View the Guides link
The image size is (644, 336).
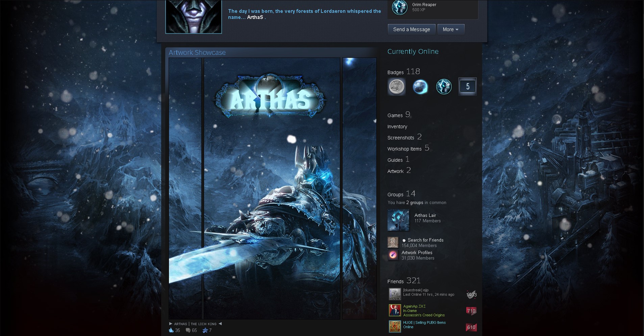pos(395,160)
